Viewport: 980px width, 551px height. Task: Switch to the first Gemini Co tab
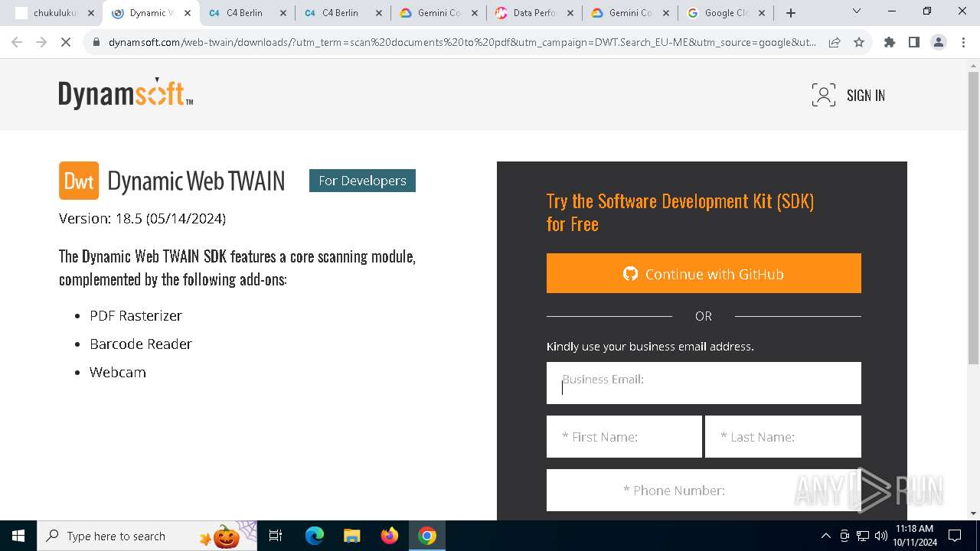pos(439,13)
